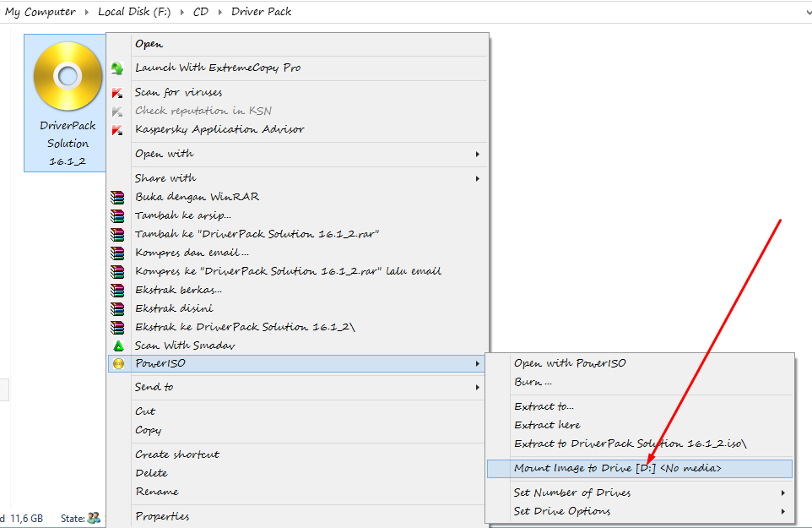Choose Delete from the context menu

click(x=298, y=473)
